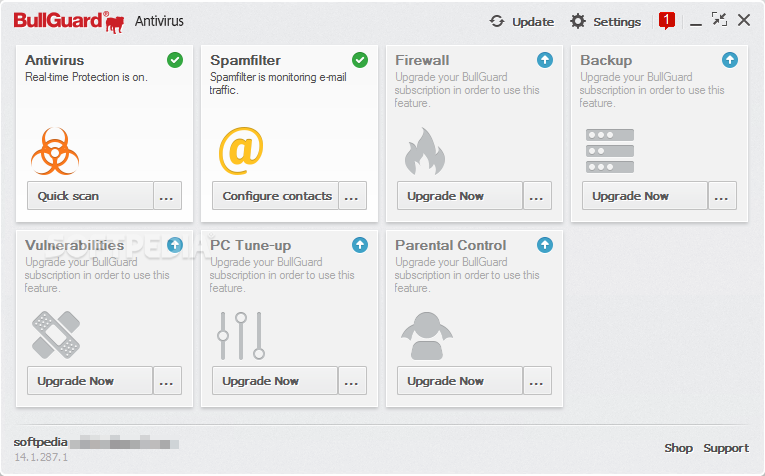Close the BullGuard window
The width and height of the screenshot is (765, 476).
click(x=744, y=20)
